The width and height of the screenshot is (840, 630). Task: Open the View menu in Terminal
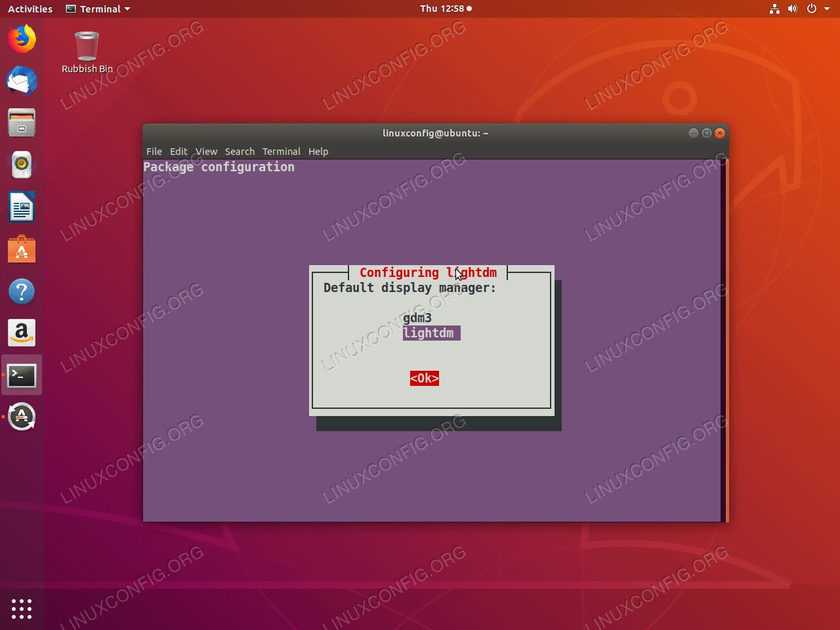click(x=206, y=152)
